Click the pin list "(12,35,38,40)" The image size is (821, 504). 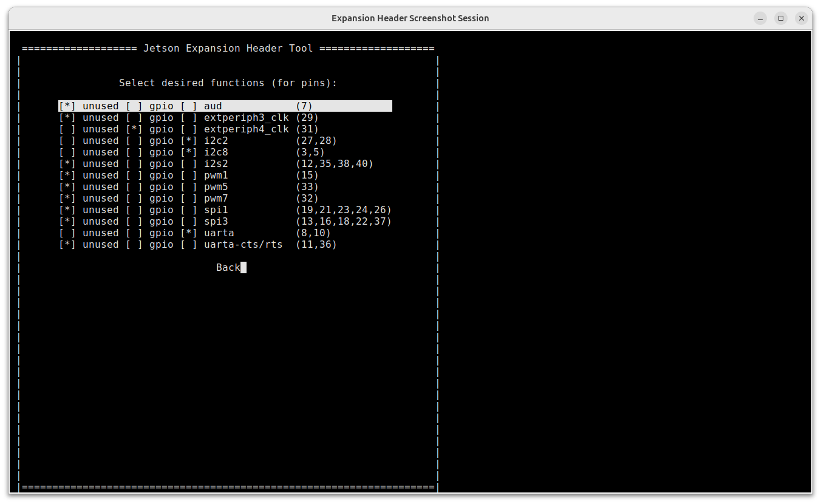click(x=335, y=164)
